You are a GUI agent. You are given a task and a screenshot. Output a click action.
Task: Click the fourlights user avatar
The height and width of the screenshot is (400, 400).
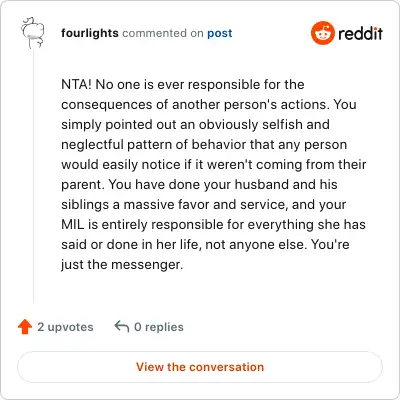(33, 33)
